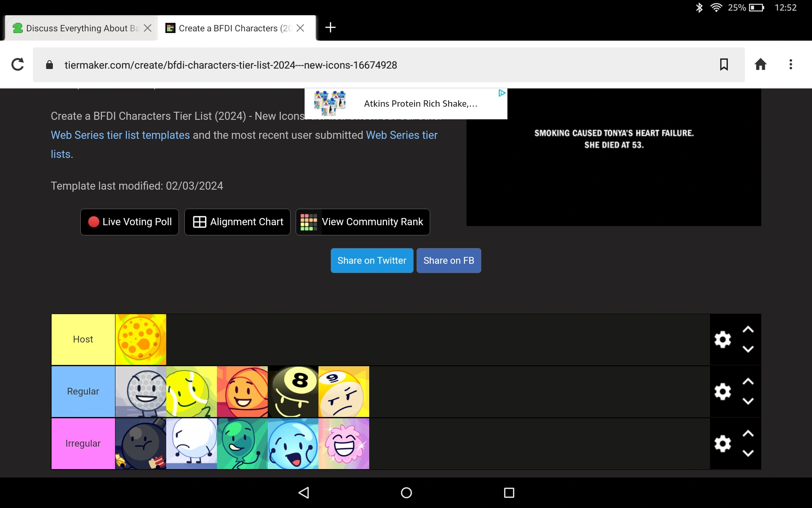Open browser three-dot menu

click(790, 65)
